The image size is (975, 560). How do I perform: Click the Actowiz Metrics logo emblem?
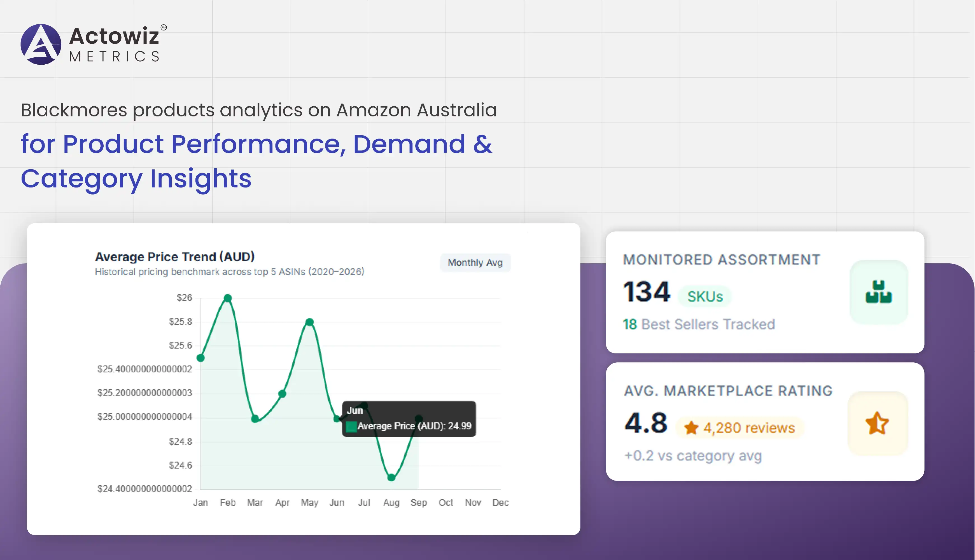(41, 44)
